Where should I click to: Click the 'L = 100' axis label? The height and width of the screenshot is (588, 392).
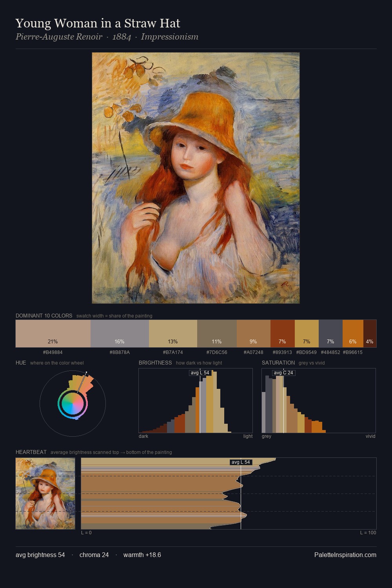368,533
